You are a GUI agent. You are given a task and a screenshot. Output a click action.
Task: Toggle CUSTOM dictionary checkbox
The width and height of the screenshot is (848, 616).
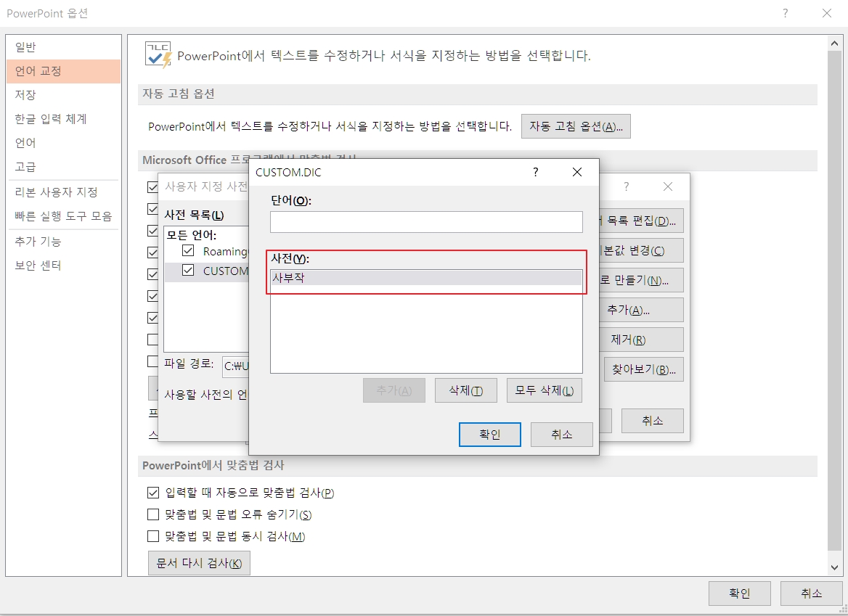(188, 270)
